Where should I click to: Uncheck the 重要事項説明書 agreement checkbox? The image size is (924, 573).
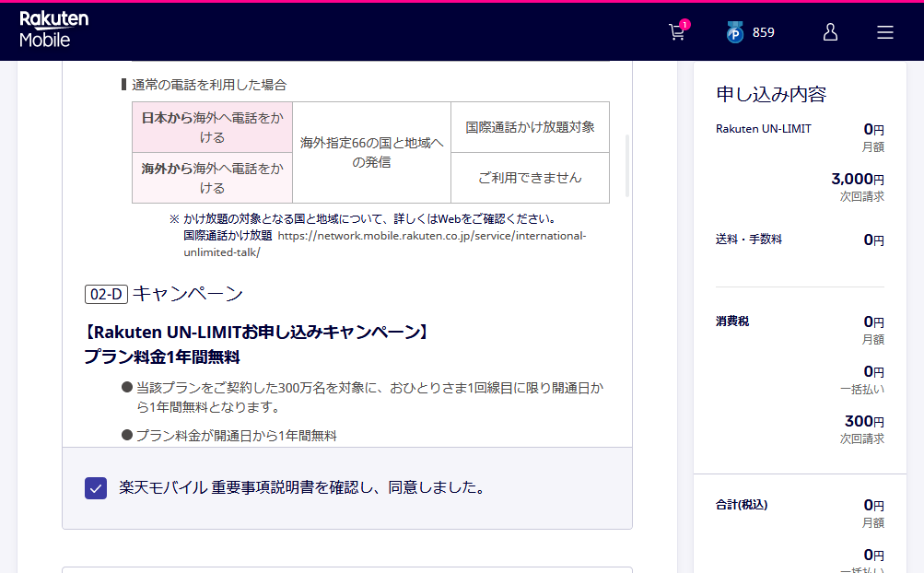[x=96, y=488]
